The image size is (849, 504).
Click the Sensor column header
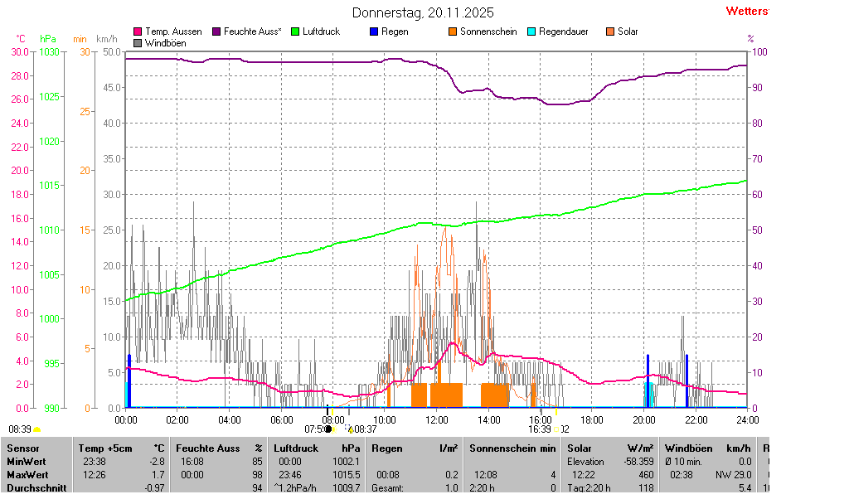tap(23, 448)
